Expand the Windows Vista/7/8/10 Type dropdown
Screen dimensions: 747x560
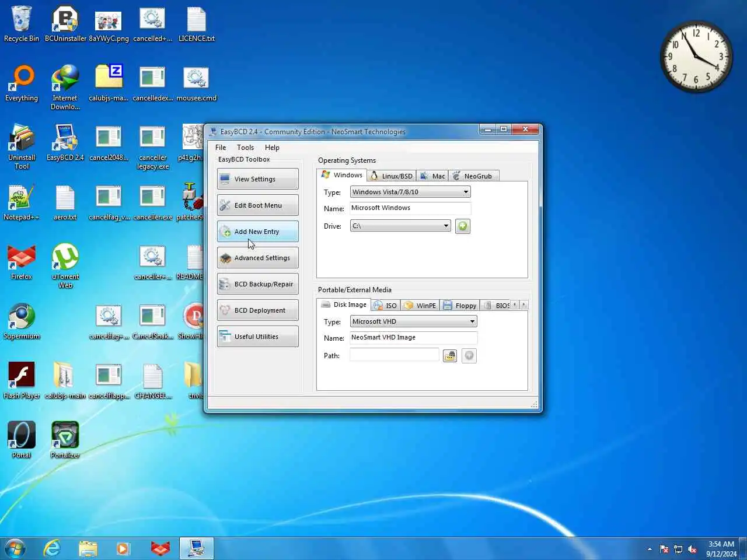pos(410,192)
